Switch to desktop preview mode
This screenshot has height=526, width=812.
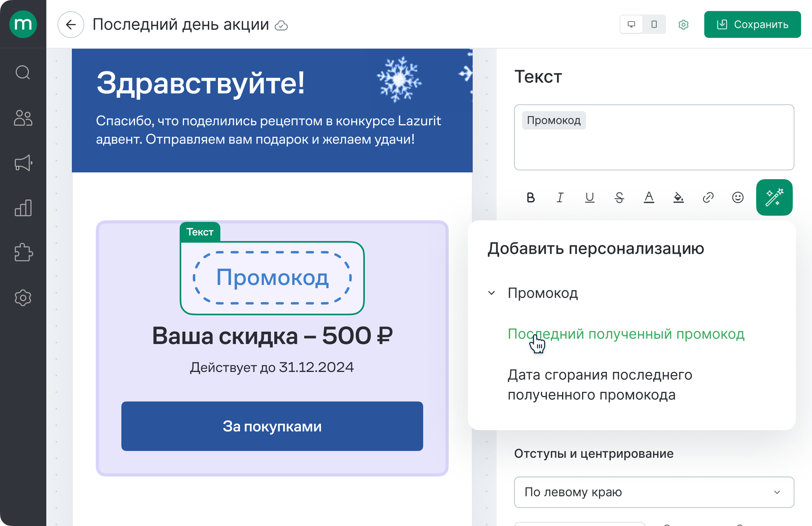click(632, 24)
